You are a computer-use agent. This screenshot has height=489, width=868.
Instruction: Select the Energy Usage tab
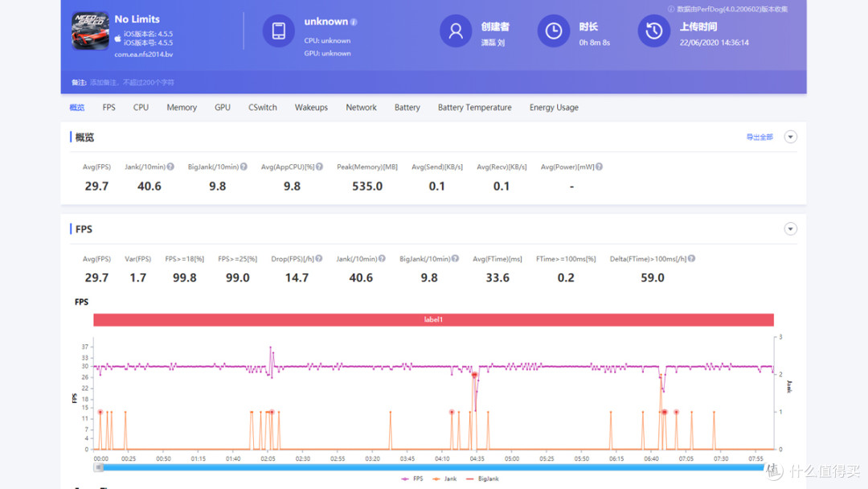554,108
